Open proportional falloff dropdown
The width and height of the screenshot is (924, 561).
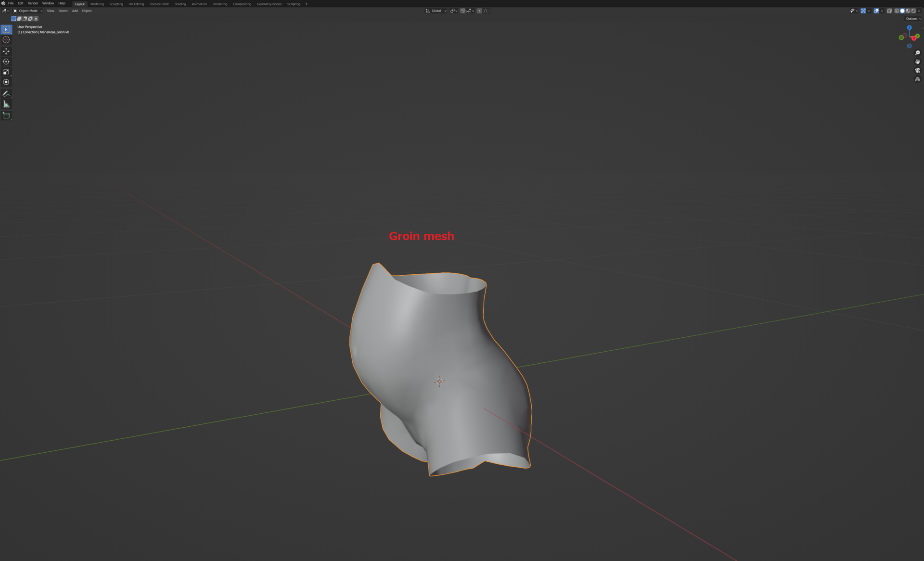487,11
